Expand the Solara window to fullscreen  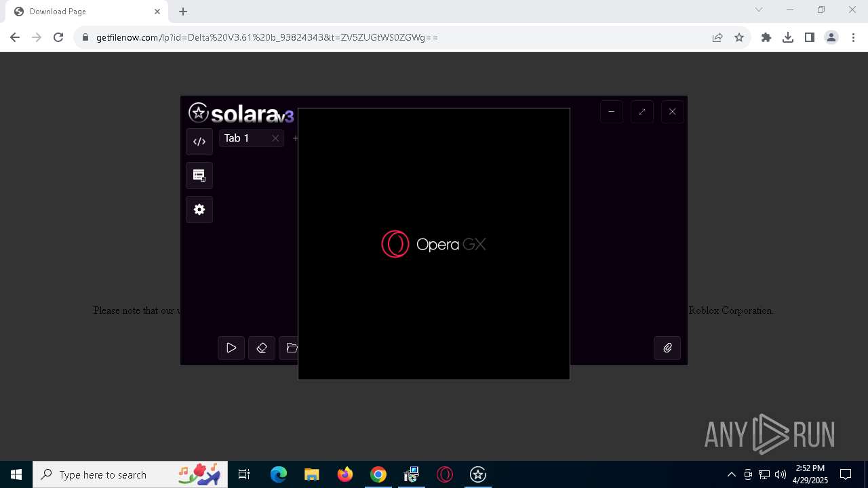pyautogui.click(x=642, y=112)
